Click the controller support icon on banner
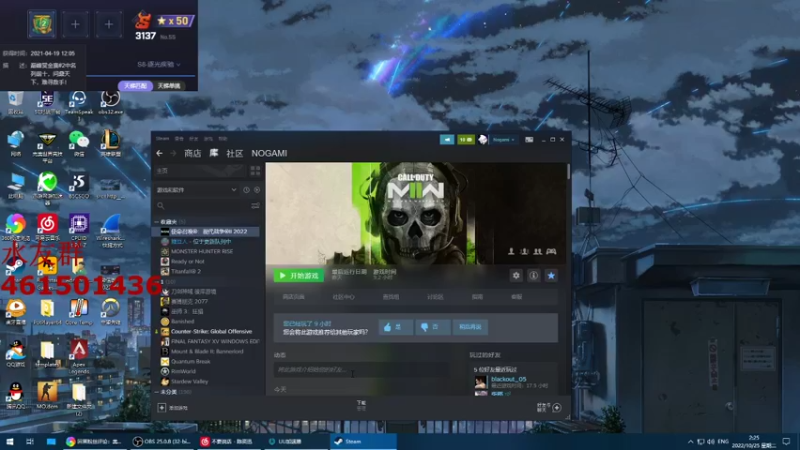Viewport: 800px width, 450px height. click(552, 252)
